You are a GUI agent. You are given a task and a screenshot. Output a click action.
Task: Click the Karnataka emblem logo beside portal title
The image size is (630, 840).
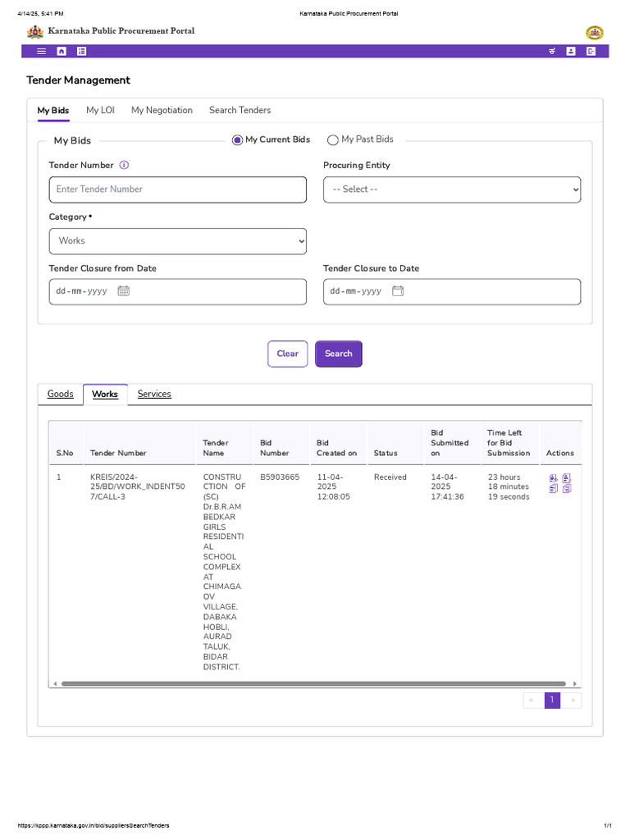(35, 32)
